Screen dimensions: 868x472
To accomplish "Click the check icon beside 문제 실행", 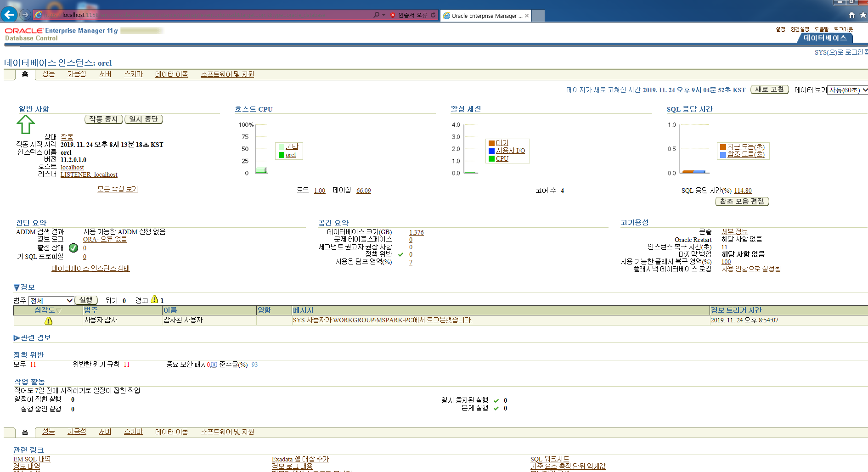I will coord(496,409).
